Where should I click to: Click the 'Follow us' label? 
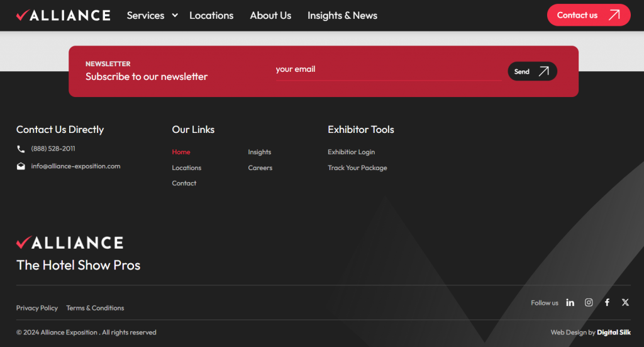pyautogui.click(x=544, y=303)
